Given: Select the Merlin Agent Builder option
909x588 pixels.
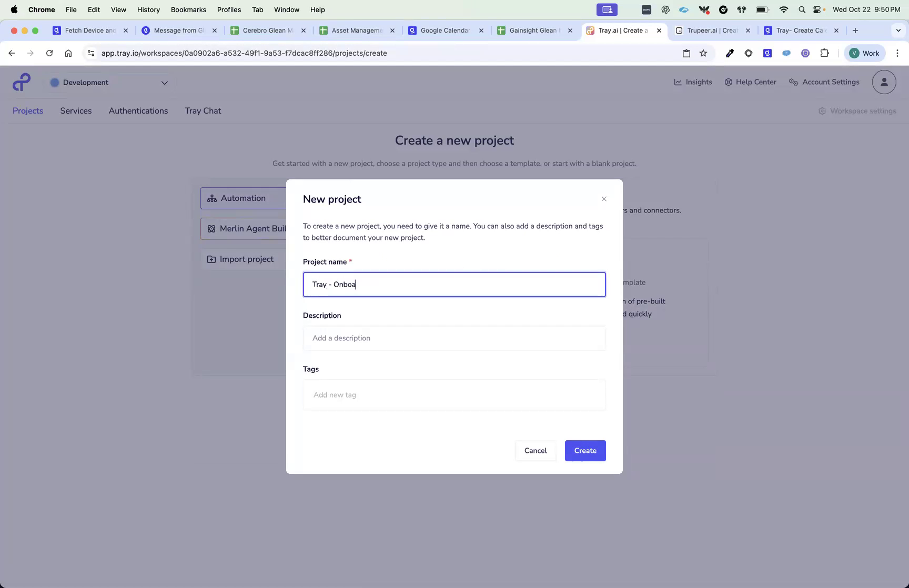Looking at the screenshot, I should (x=247, y=229).
